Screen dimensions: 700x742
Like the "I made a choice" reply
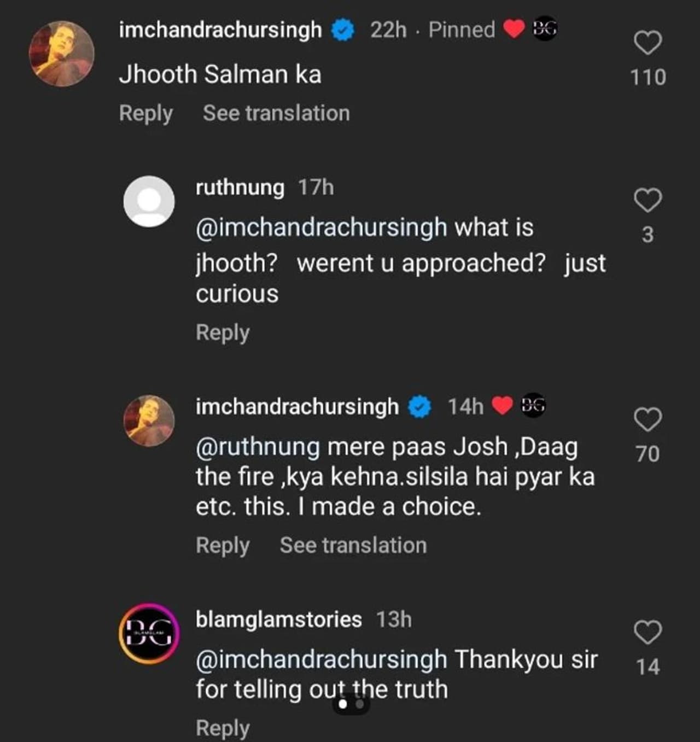tap(647, 420)
